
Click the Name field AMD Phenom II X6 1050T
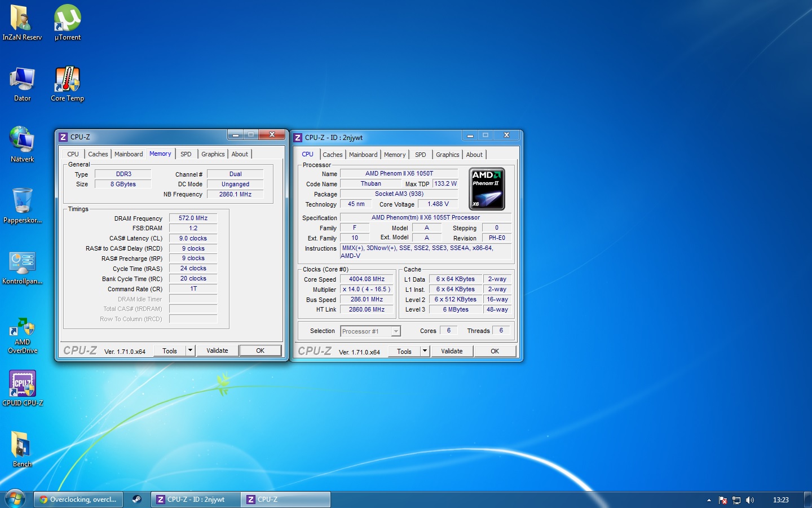click(x=399, y=173)
